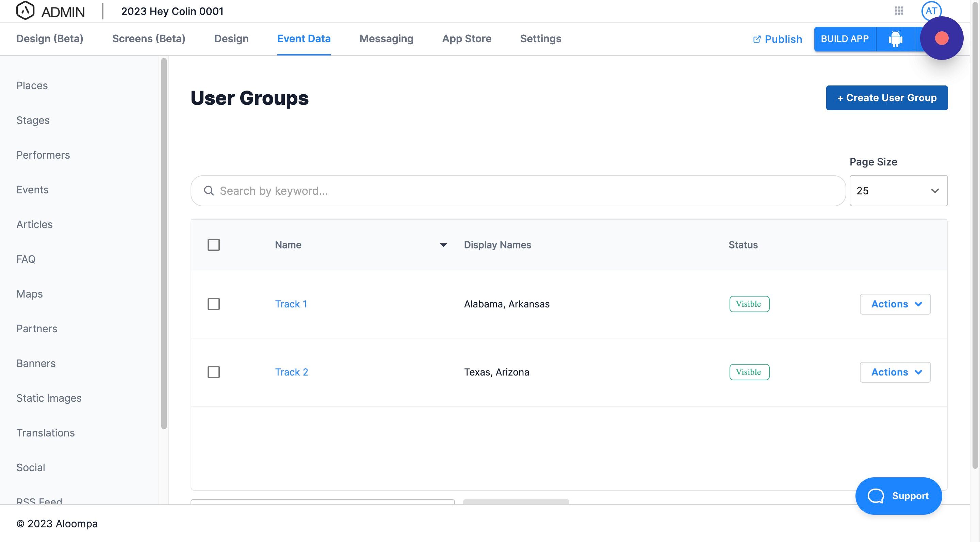980x542 pixels.
Task: Open Events in the sidebar
Action: point(32,190)
